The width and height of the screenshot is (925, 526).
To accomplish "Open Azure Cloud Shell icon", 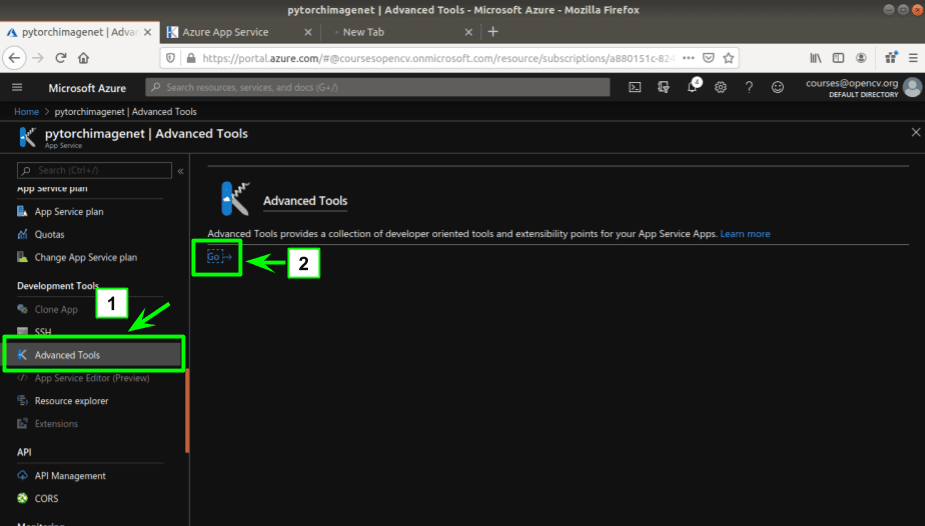I will pyautogui.click(x=635, y=87).
